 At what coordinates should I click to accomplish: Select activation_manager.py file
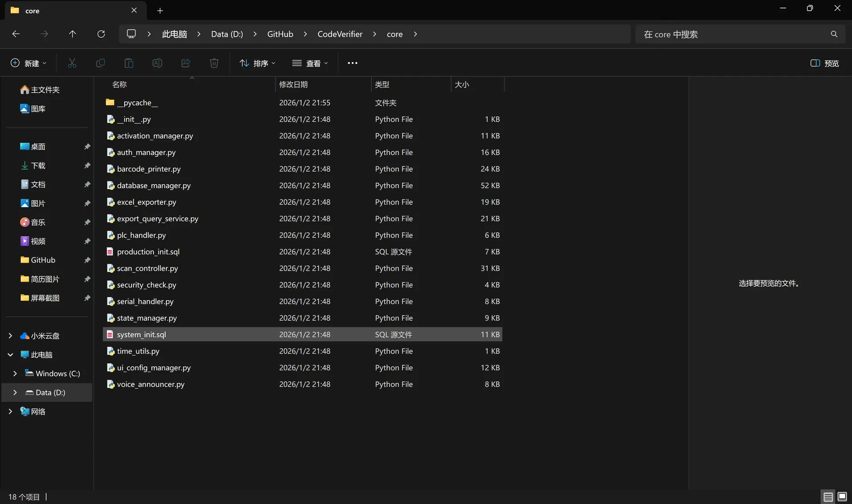pos(303,136)
